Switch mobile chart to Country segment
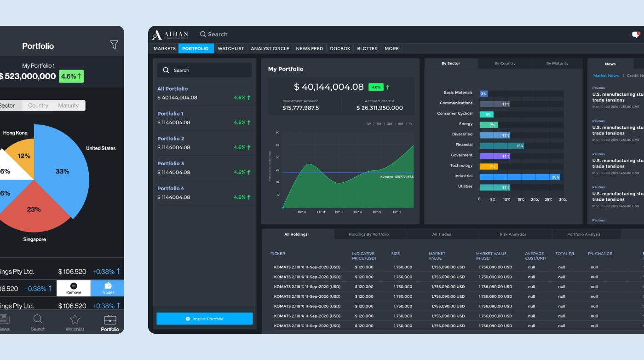Screen dimensions: 644x360 tap(38, 105)
